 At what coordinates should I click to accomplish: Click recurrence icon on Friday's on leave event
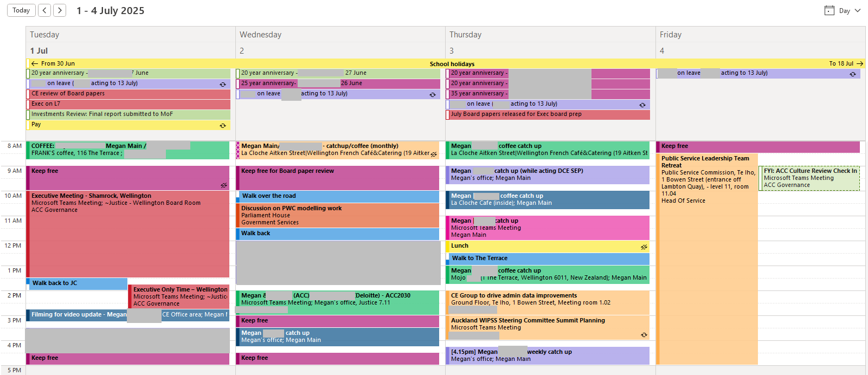(x=852, y=74)
